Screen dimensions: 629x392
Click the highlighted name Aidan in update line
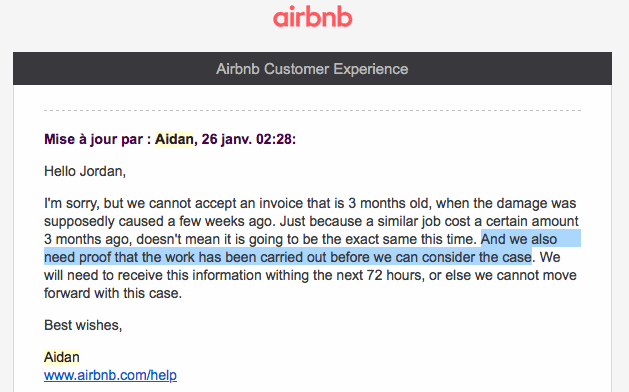click(x=174, y=139)
